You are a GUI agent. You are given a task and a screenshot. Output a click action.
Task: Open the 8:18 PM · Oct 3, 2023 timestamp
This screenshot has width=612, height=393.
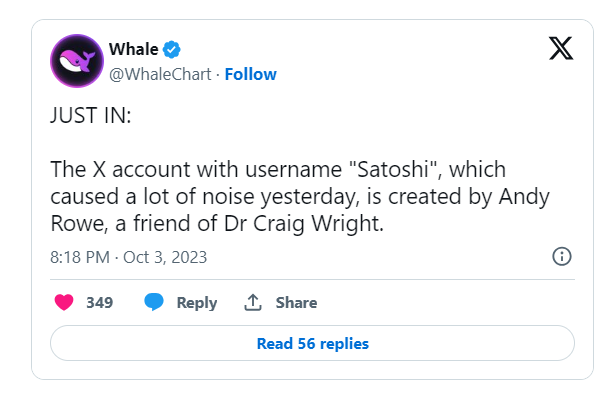click(x=128, y=257)
